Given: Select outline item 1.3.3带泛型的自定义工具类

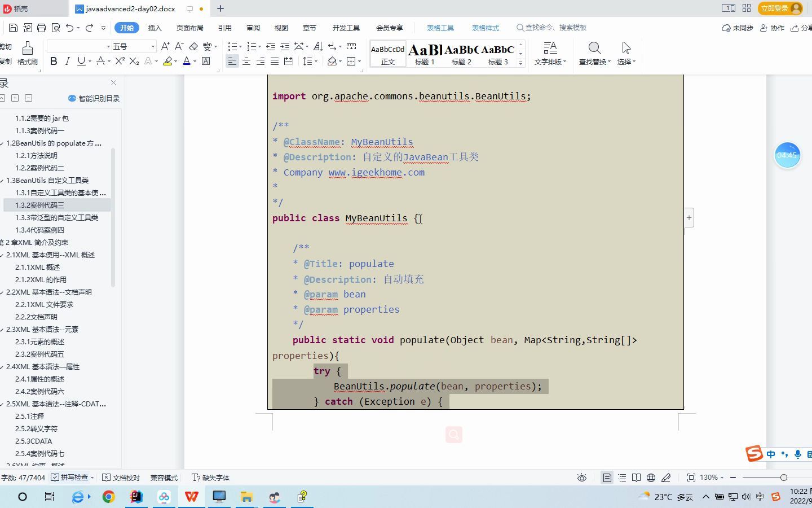Looking at the screenshot, I should pos(56,218).
